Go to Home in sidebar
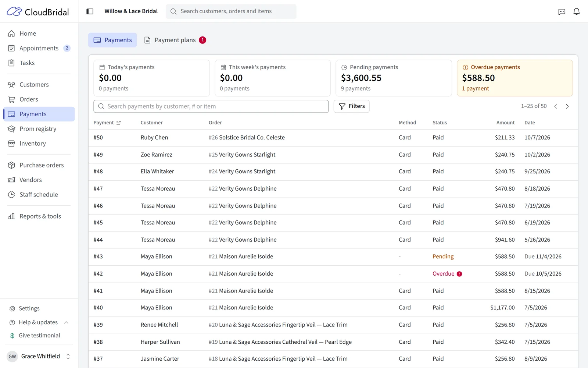Screen dimensions: 588x368 pyautogui.click(x=39, y=33)
